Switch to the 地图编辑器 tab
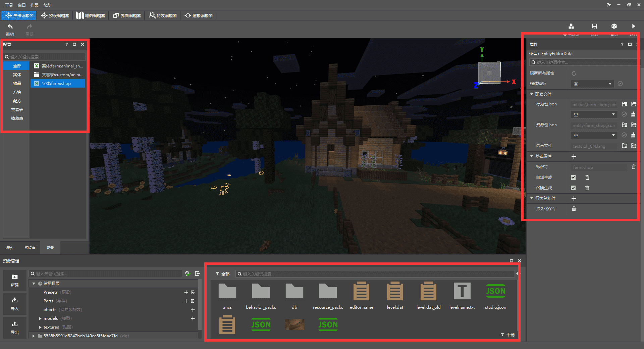The width and height of the screenshot is (644, 349). point(91,15)
